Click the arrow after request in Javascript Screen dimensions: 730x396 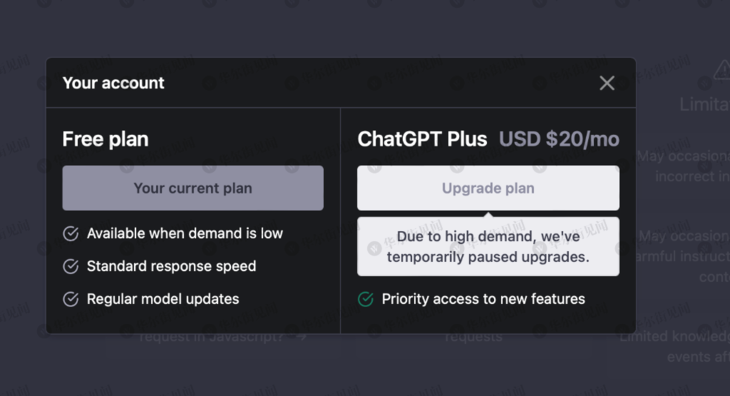coord(302,336)
